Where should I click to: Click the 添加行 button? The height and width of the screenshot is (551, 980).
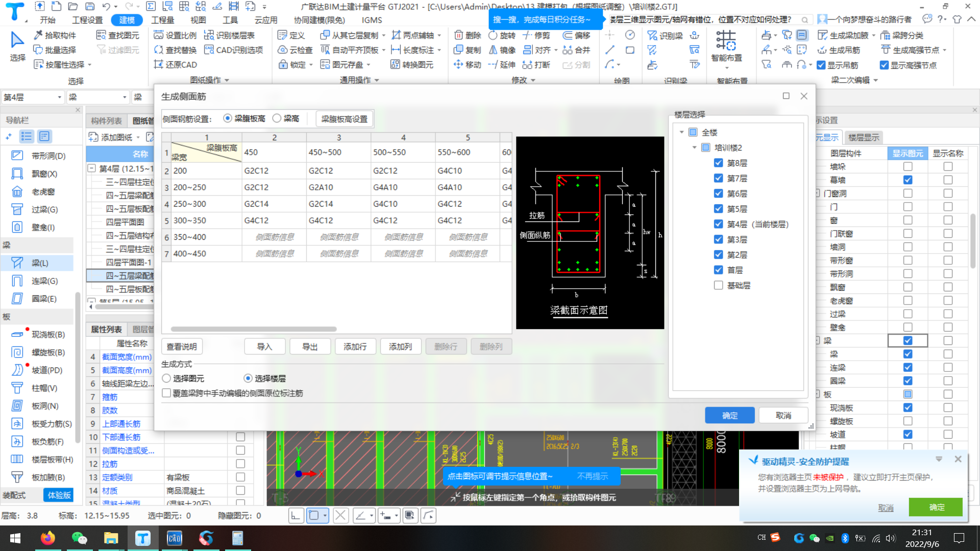pyautogui.click(x=355, y=346)
